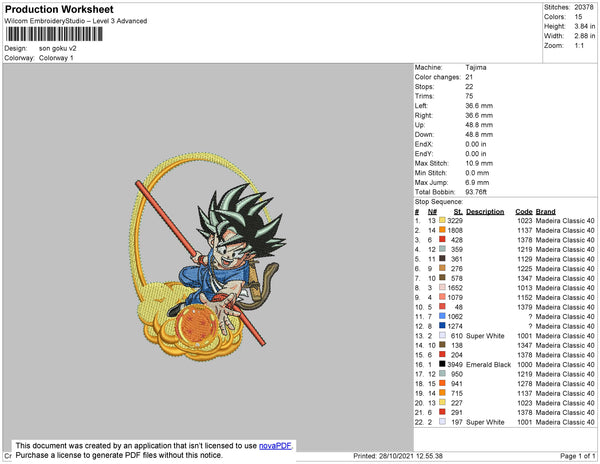Screen dimensions: 600x464
Task: Open the novaPDF link in the notice
Action: point(275,446)
